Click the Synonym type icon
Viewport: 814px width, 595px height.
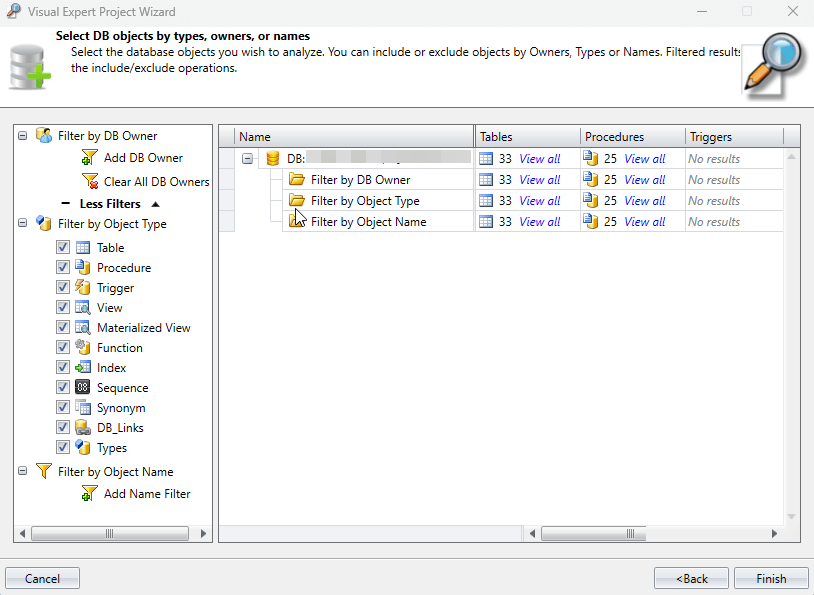83,408
